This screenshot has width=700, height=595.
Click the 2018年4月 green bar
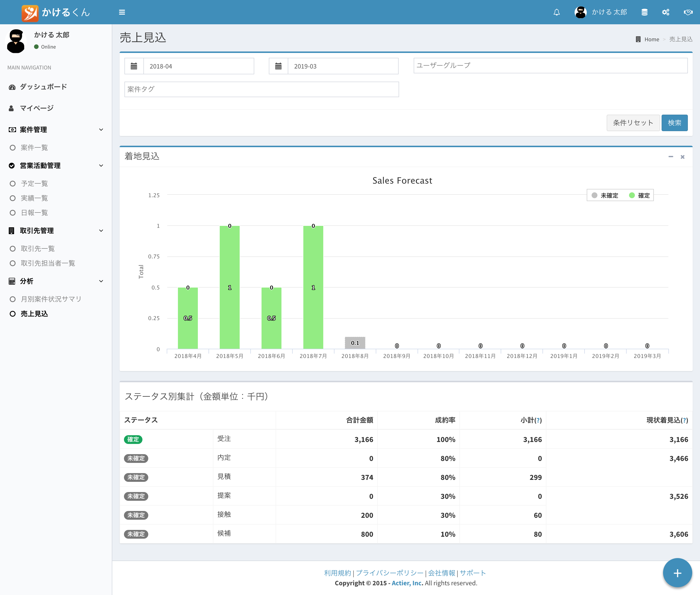188,318
